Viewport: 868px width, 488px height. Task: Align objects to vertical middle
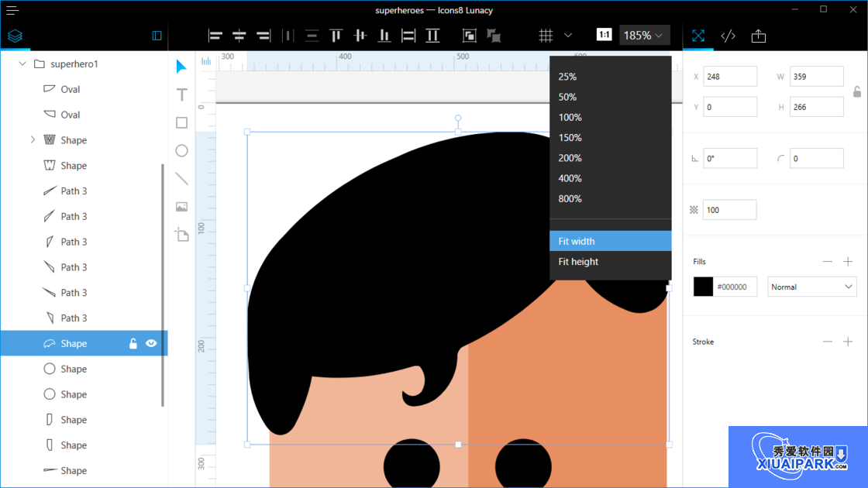coord(360,36)
